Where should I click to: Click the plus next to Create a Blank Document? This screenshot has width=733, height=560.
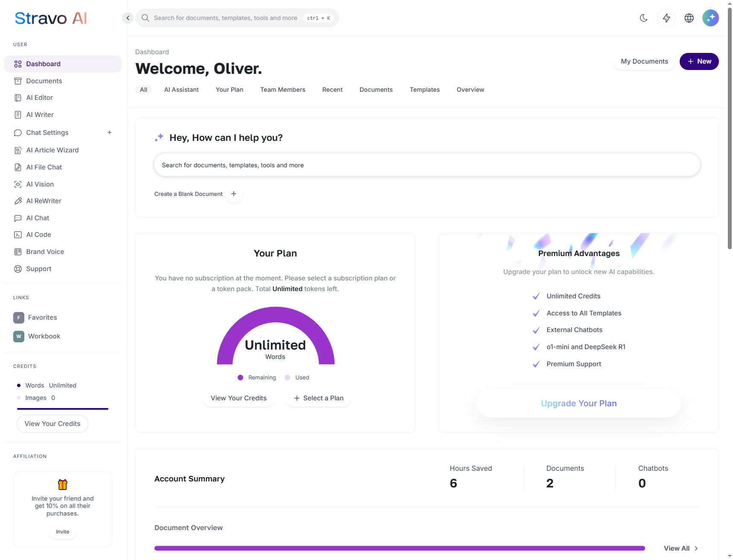point(233,194)
